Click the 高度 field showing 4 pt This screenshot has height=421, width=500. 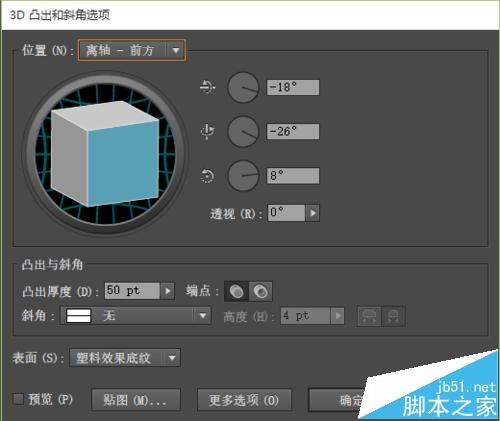pos(305,316)
